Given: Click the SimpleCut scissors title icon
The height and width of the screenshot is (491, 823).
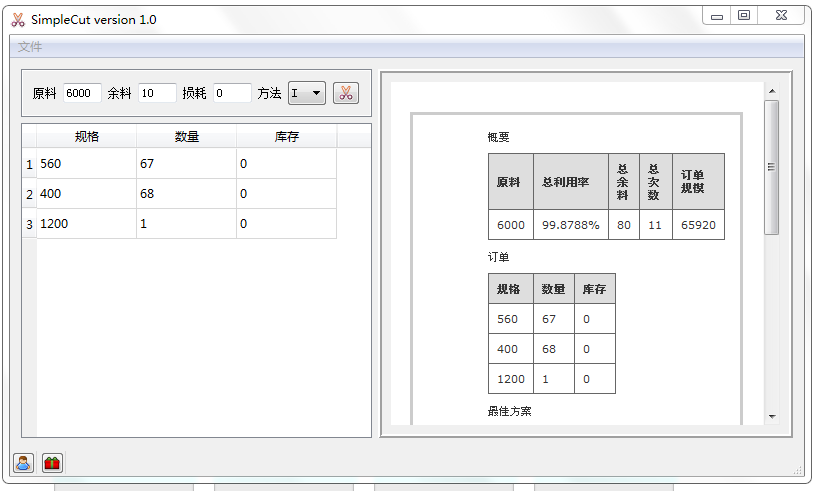Looking at the screenshot, I should (18, 20).
